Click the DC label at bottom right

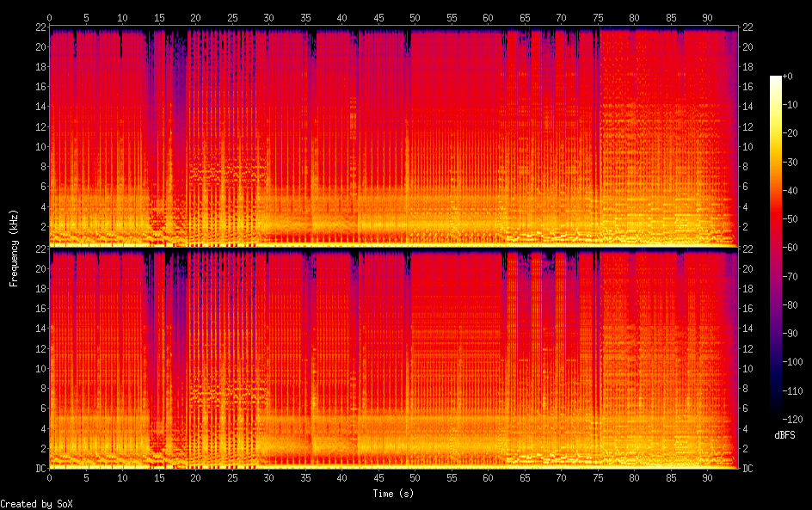748,468
